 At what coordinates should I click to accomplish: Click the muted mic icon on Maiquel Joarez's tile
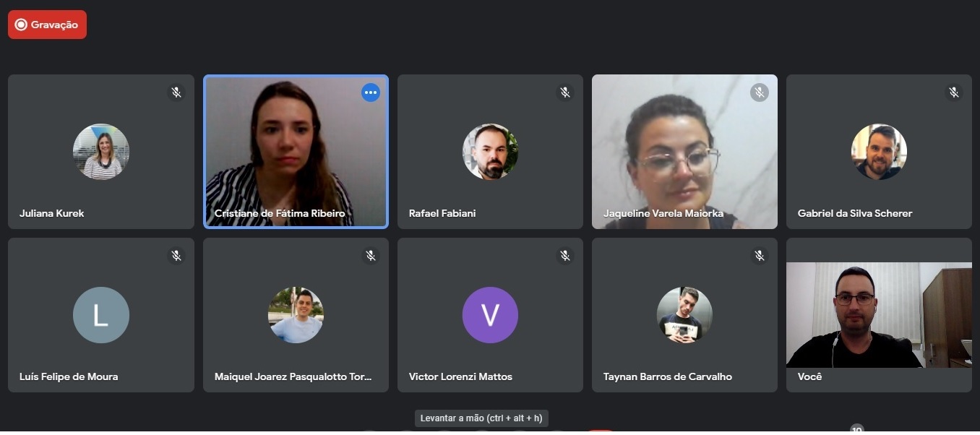pos(371,256)
